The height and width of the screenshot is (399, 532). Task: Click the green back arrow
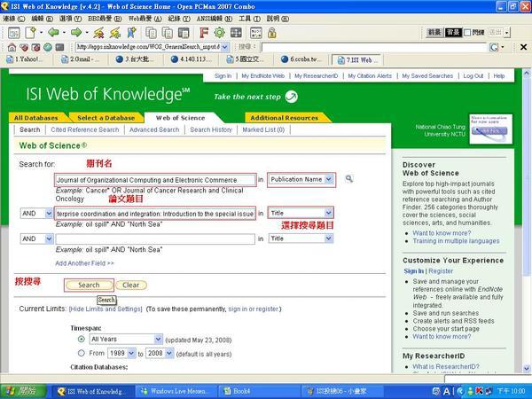tap(53, 32)
